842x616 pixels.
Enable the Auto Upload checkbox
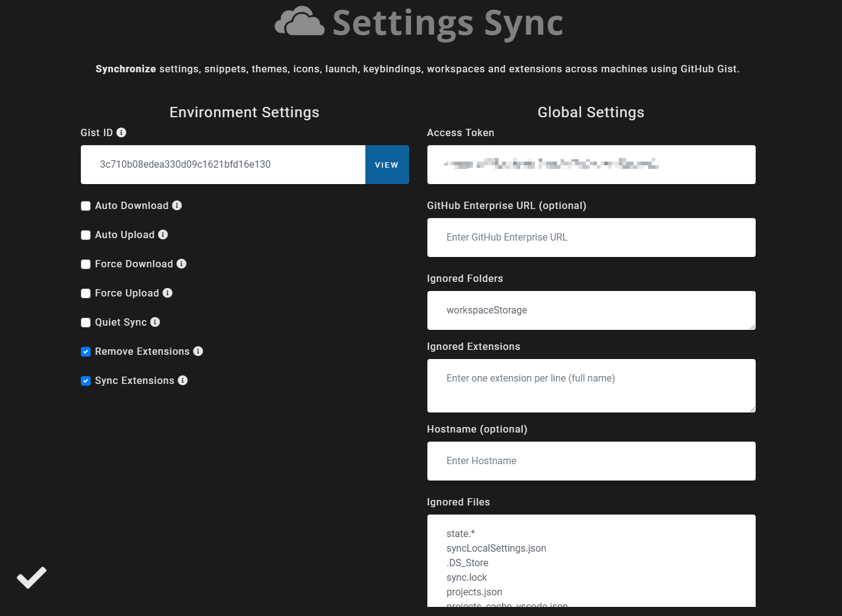pyautogui.click(x=86, y=235)
